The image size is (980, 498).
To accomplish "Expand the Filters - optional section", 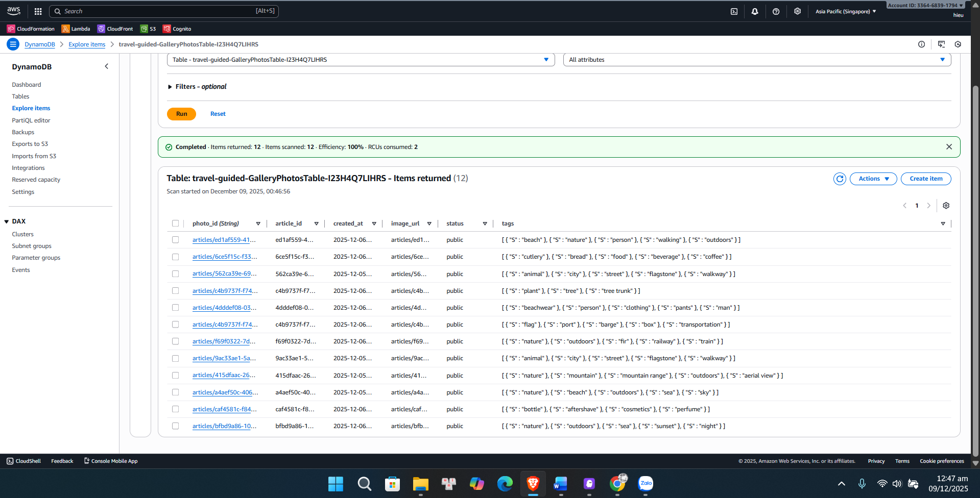I will coord(170,87).
